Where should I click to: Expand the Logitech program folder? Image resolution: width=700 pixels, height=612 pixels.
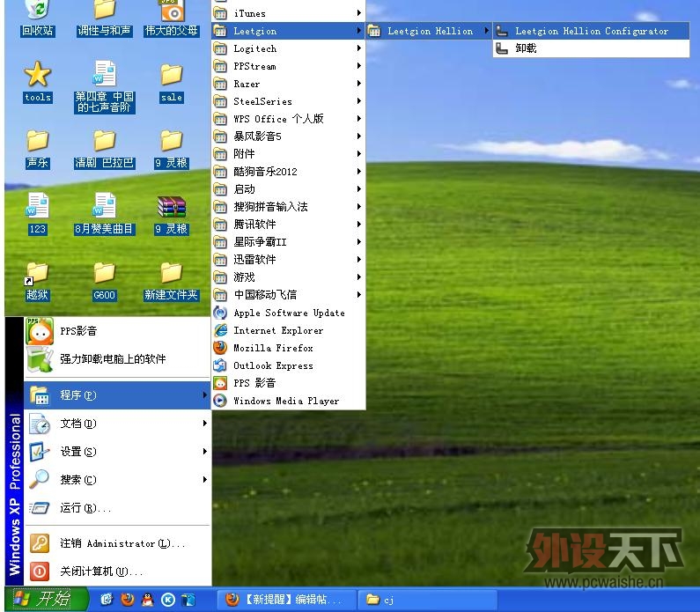289,48
